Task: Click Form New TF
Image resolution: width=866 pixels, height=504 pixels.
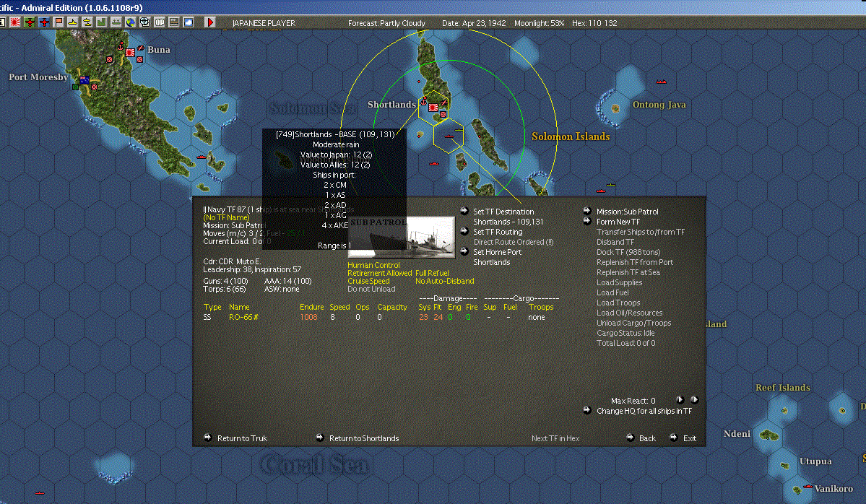Action: 618,222
